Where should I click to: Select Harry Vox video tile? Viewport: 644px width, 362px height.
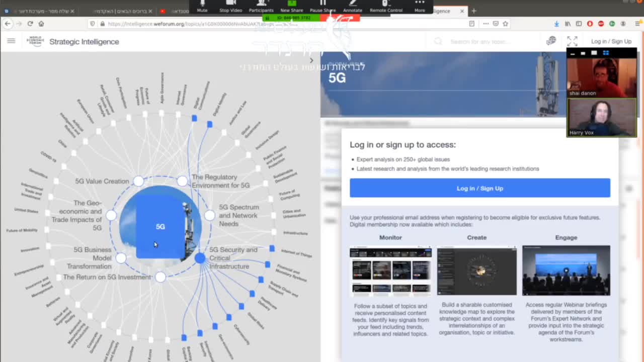pos(602,117)
